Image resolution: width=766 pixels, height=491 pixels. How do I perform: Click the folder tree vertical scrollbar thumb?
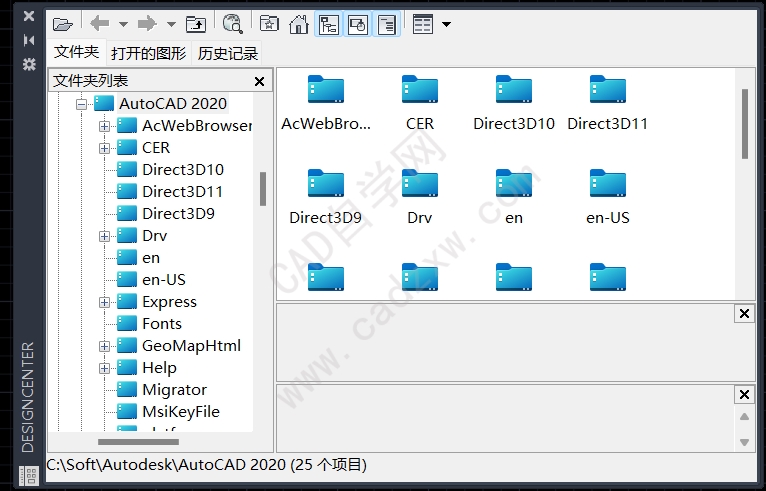263,189
